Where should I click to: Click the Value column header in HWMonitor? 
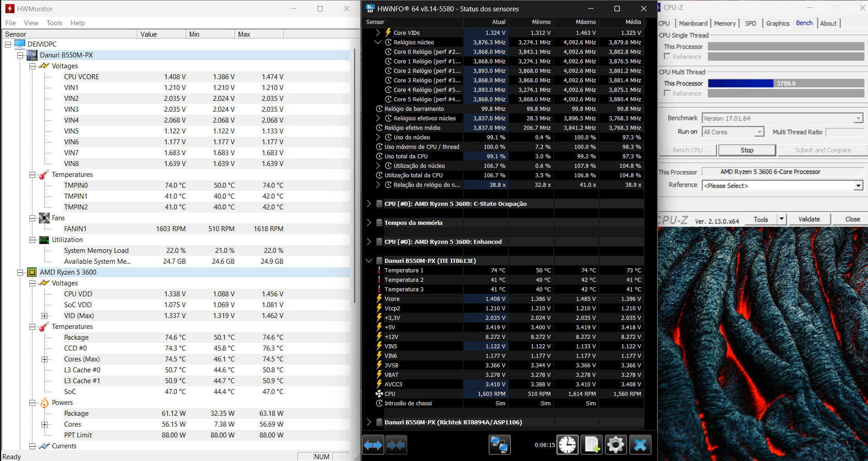click(x=161, y=34)
